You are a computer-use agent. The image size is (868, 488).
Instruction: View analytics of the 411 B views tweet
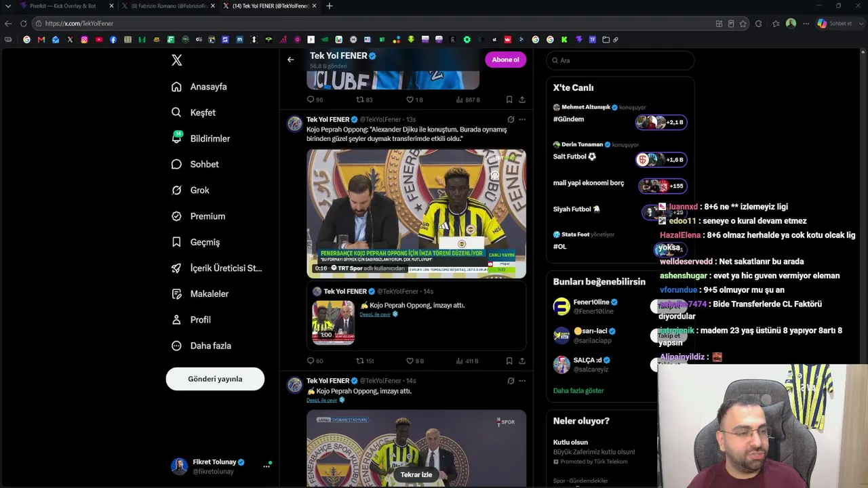coord(467,361)
